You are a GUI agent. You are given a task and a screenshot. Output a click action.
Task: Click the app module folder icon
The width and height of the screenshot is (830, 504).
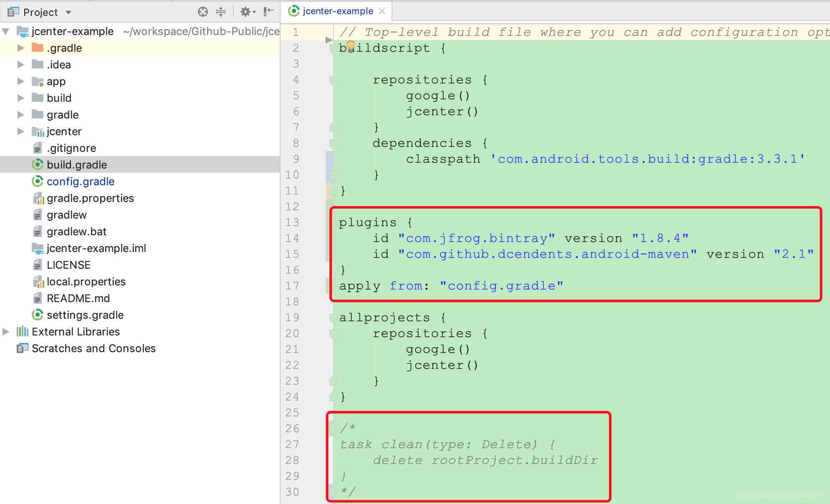38,81
